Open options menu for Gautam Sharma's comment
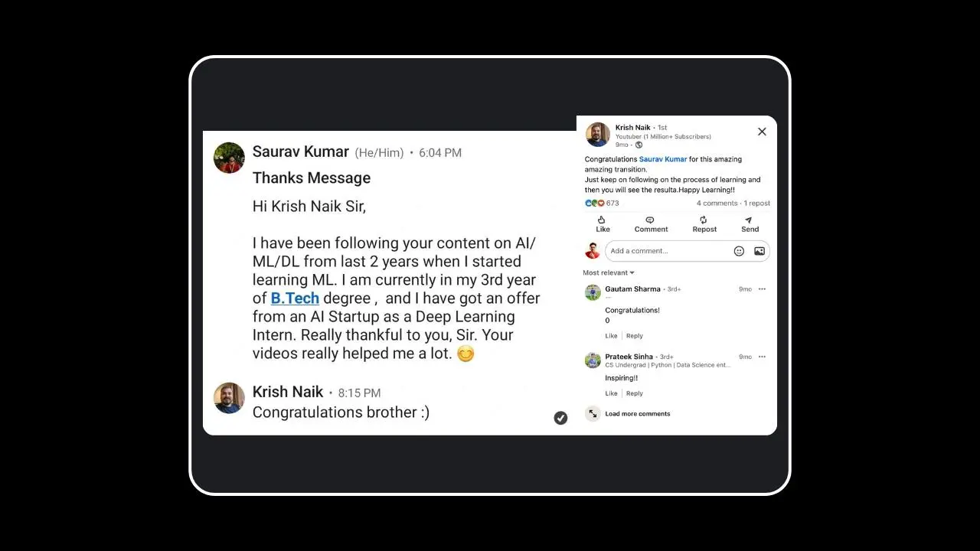This screenshot has width=980, height=551. pos(762,289)
